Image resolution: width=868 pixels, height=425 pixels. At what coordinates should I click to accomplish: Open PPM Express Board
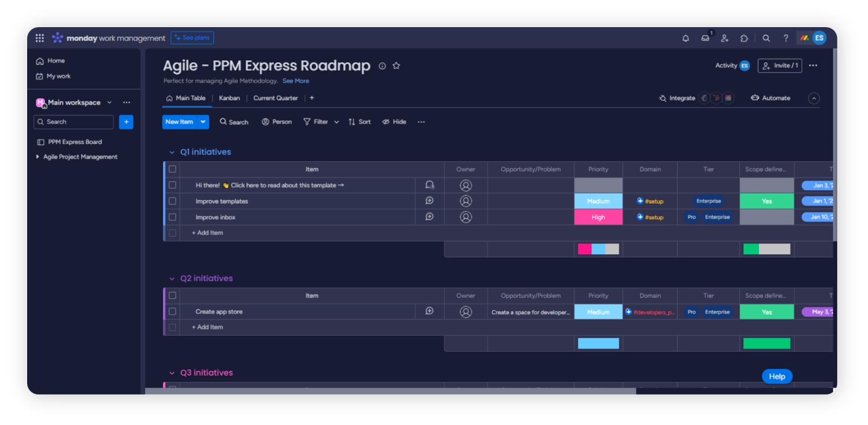pos(69,142)
